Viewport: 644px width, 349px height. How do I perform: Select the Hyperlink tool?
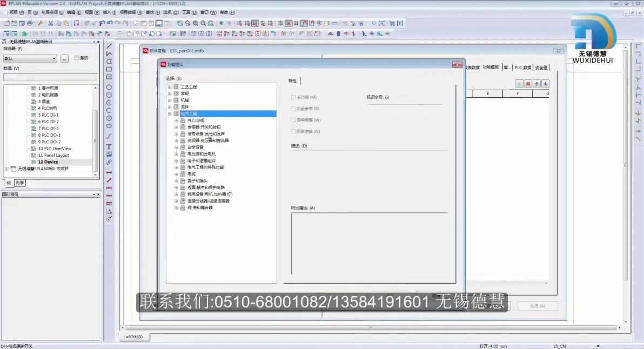click(x=109, y=162)
